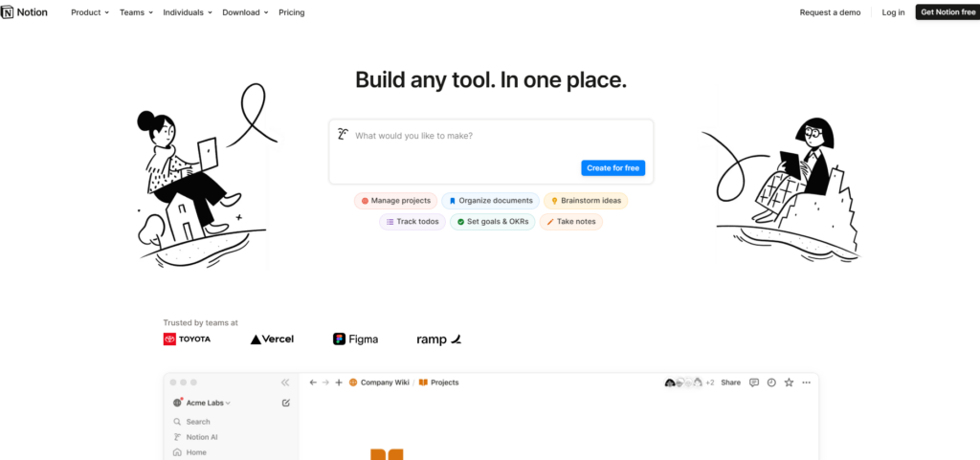Expand the Teams dropdown menu

(136, 12)
